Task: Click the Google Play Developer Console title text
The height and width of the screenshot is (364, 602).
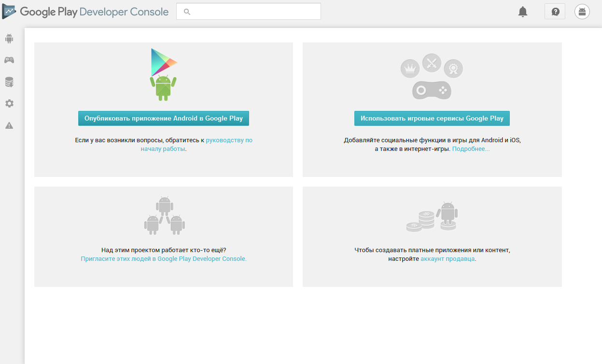Action: (x=94, y=12)
